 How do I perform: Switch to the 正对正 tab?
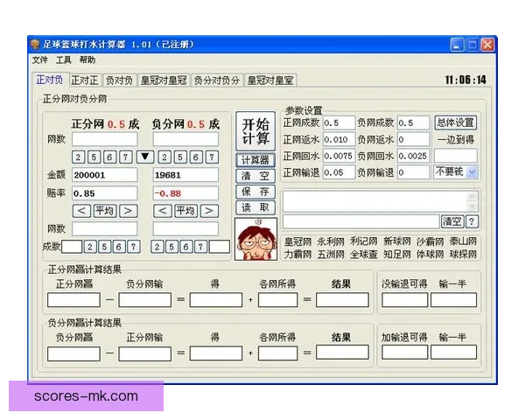click(85, 80)
